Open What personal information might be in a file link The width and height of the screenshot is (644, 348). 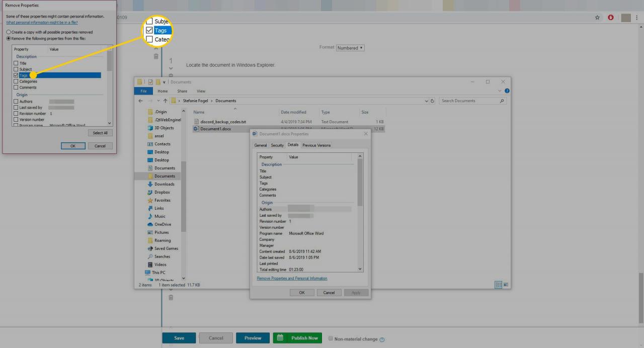click(42, 23)
